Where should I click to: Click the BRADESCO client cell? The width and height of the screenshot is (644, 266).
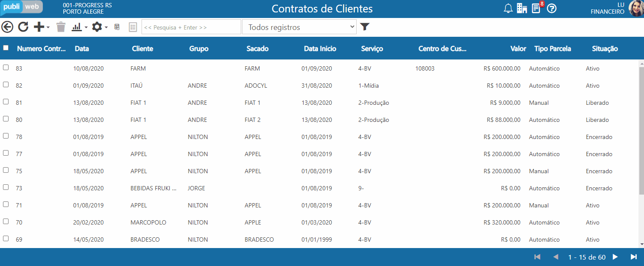tap(145, 239)
